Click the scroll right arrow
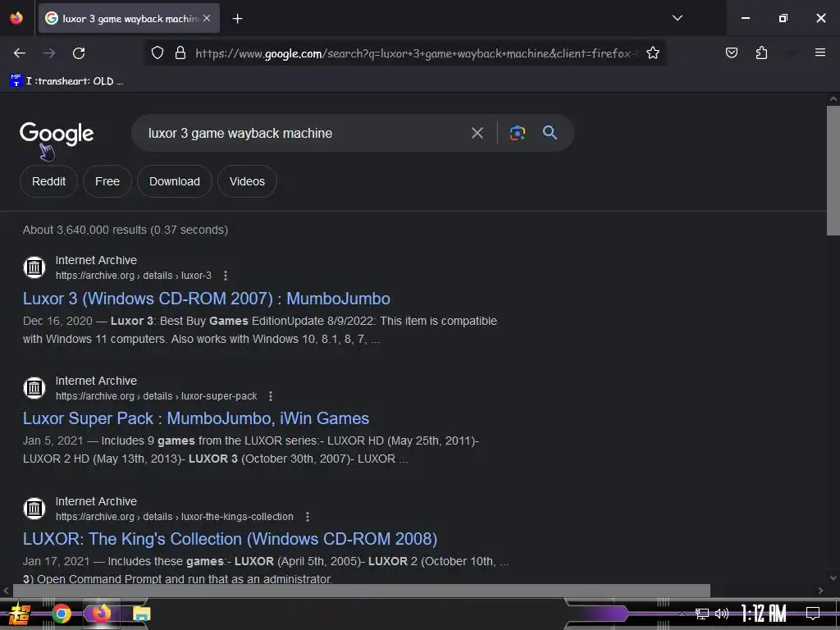The image size is (840, 630). tap(820, 591)
